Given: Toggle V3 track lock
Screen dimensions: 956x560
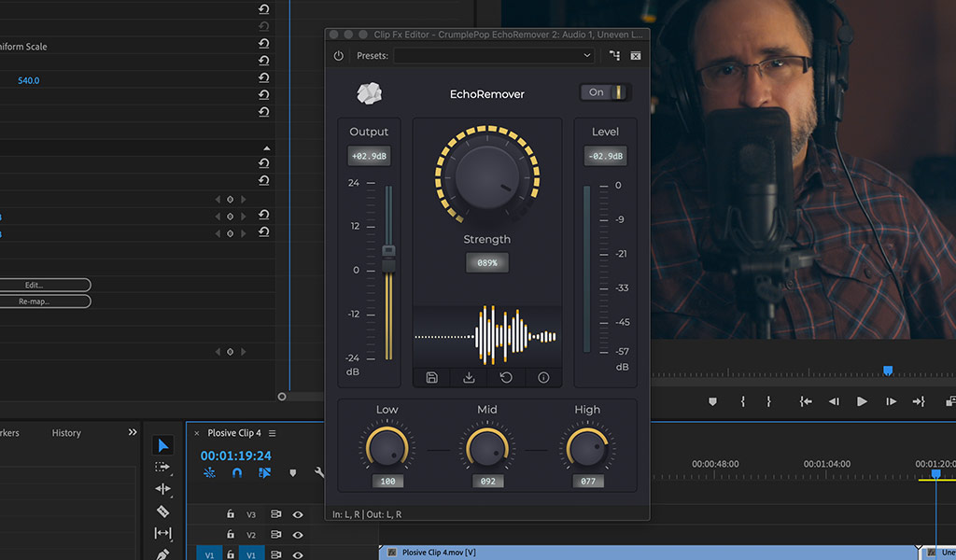Looking at the screenshot, I should 231,513.
